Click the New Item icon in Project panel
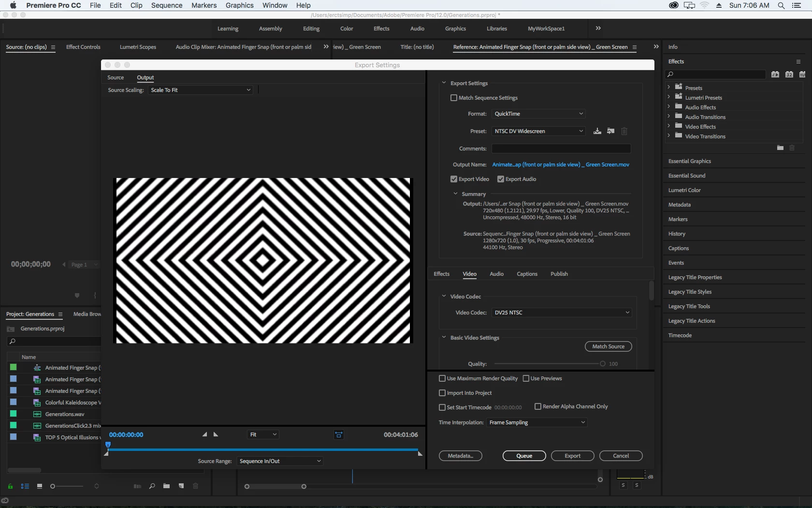812x508 pixels. (181, 486)
